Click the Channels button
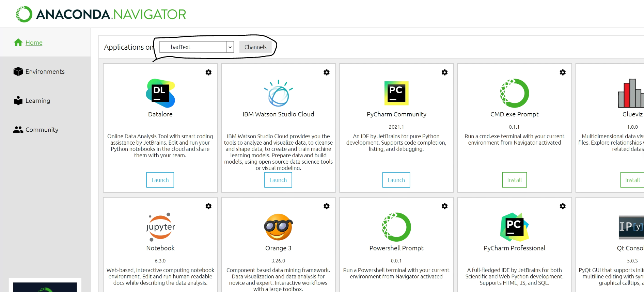644x292 pixels. (x=255, y=47)
